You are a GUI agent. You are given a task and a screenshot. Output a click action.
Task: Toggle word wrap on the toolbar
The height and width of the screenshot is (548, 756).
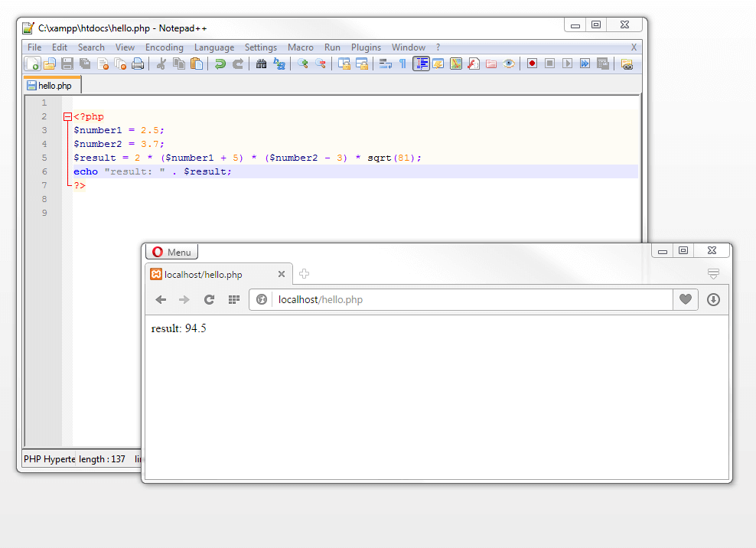386,64
